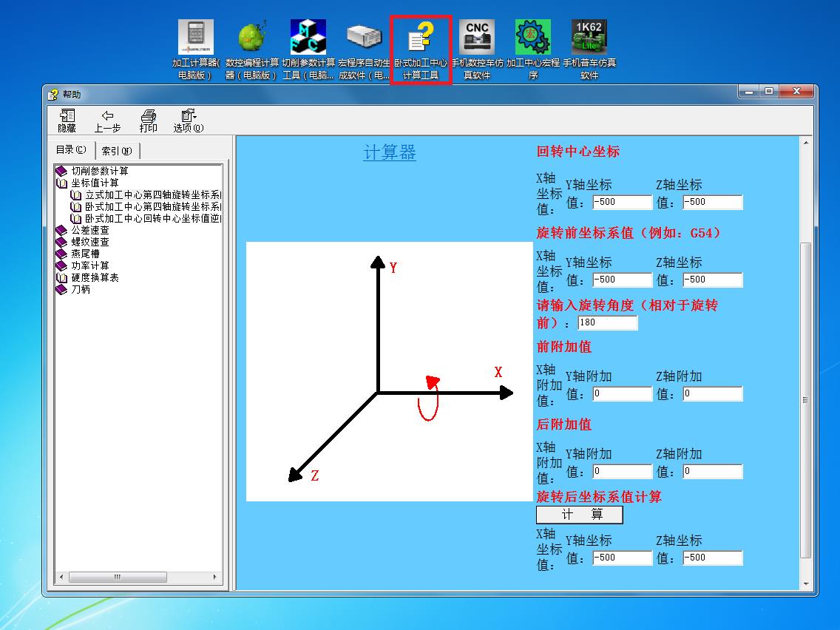Select the 手机数控车仿真软件 CNC icon
This screenshot has height=630, width=840.
[x=477, y=50]
